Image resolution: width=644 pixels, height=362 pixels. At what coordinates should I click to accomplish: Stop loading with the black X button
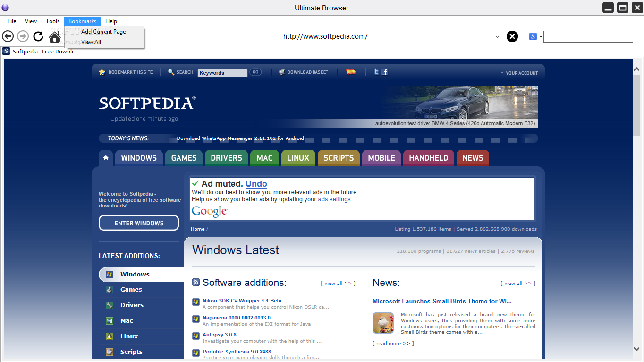[x=512, y=36]
